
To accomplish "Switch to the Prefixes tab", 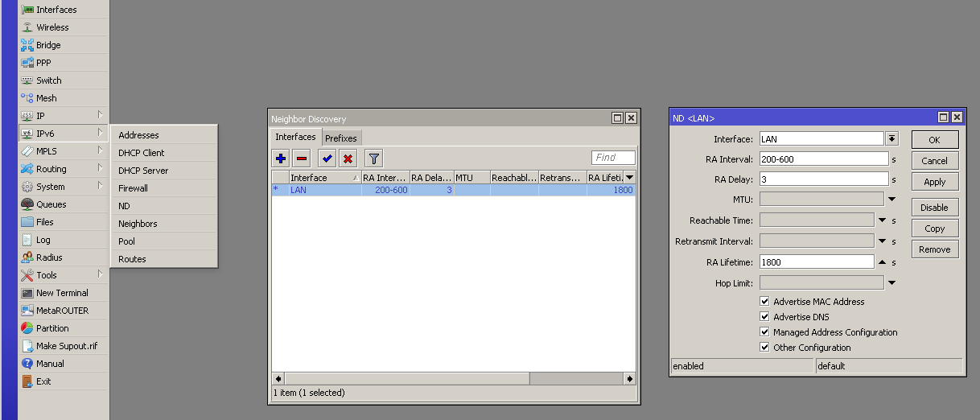I will pyautogui.click(x=341, y=138).
